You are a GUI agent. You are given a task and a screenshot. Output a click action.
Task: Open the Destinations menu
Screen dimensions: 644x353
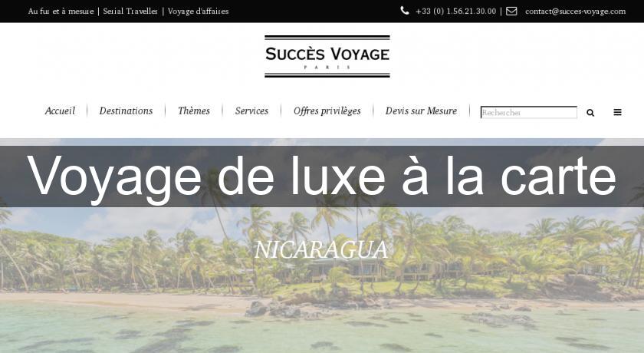click(126, 111)
